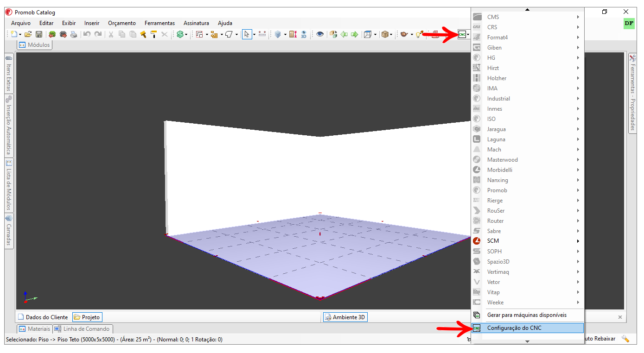Activate the selection arrow tool

pyautogui.click(x=247, y=34)
